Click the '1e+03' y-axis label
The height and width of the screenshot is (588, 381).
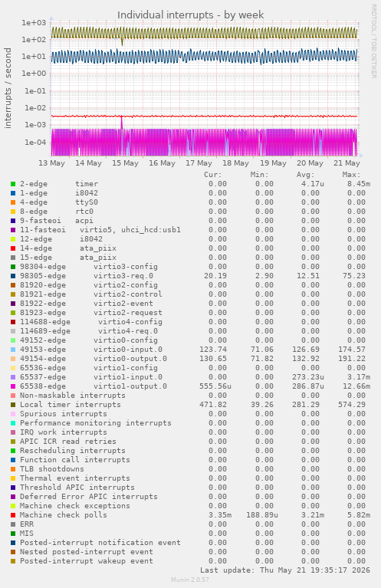(x=34, y=22)
